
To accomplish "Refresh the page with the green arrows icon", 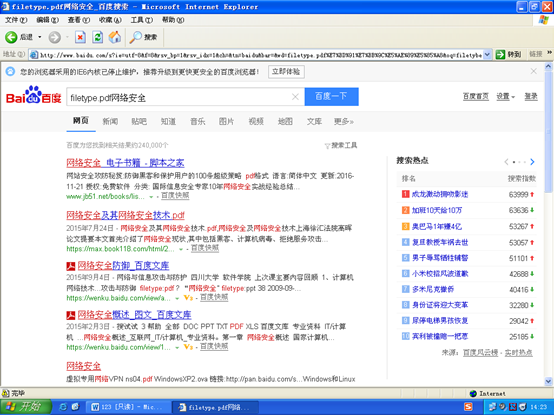I will [98, 37].
